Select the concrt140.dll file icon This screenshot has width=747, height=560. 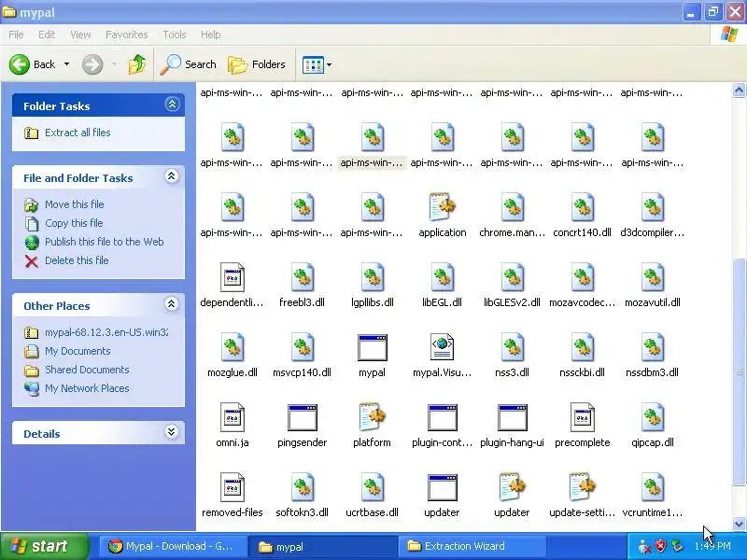click(x=582, y=207)
